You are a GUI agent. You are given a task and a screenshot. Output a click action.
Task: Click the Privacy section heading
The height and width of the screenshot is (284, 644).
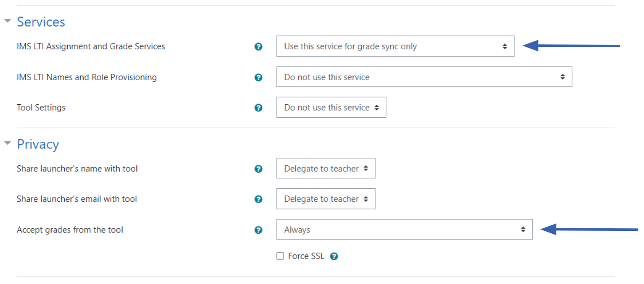pos(38,144)
